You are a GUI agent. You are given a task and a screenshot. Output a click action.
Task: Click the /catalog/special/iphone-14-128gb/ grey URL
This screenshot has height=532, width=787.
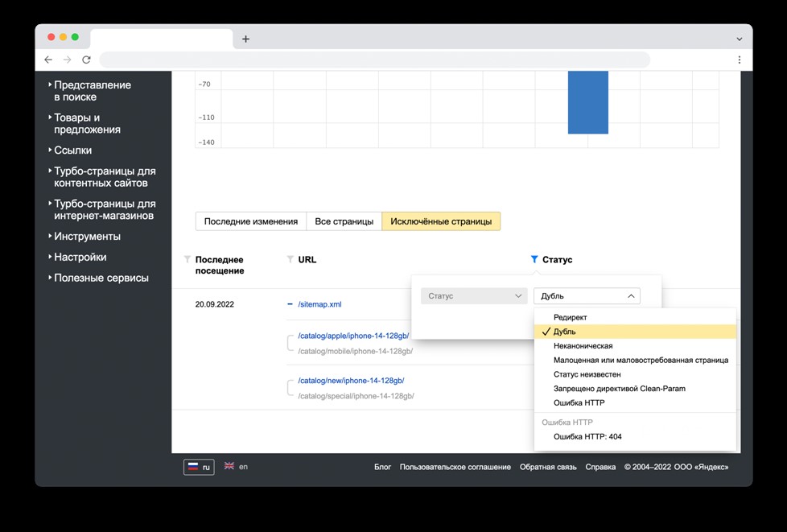(x=356, y=396)
